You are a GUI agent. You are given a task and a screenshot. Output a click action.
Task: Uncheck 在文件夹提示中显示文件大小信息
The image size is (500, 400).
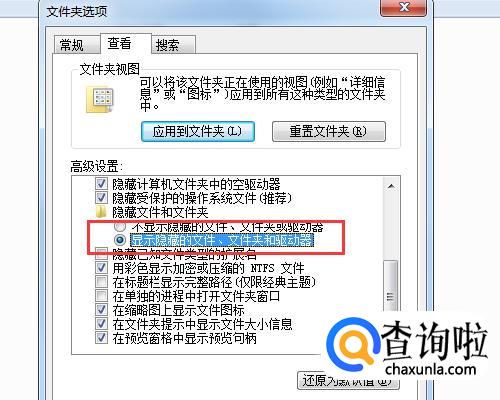101,324
